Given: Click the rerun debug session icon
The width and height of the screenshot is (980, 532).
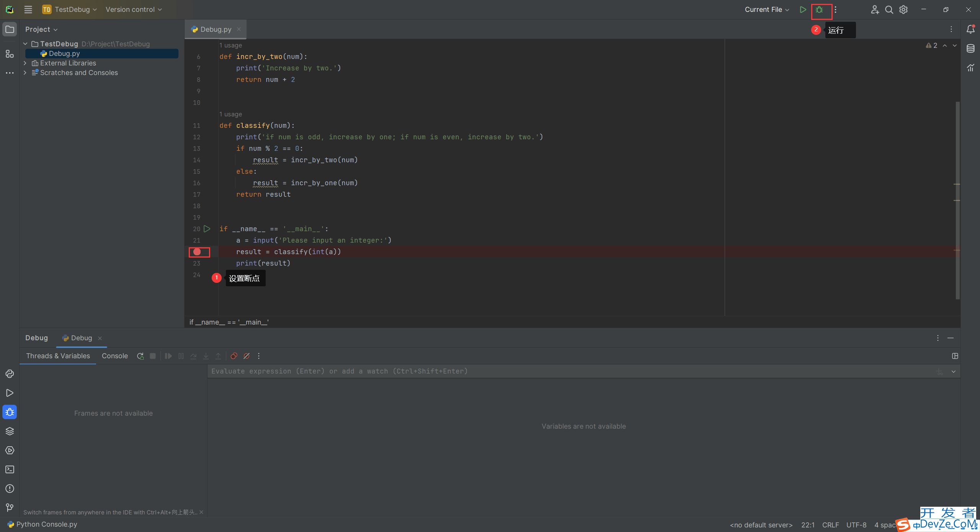Looking at the screenshot, I should coord(139,356).
